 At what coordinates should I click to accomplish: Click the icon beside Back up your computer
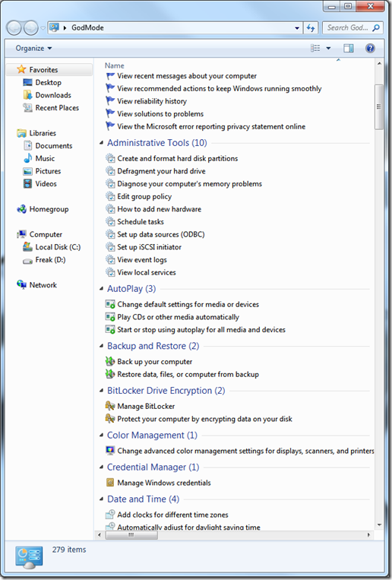[x=110, y=361]
